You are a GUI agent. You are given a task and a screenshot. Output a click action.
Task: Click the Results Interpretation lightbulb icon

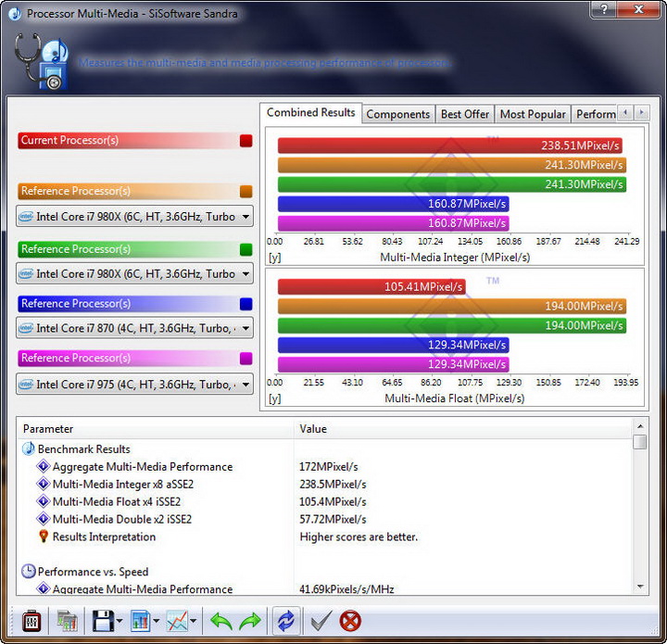(x=44, y=537)
